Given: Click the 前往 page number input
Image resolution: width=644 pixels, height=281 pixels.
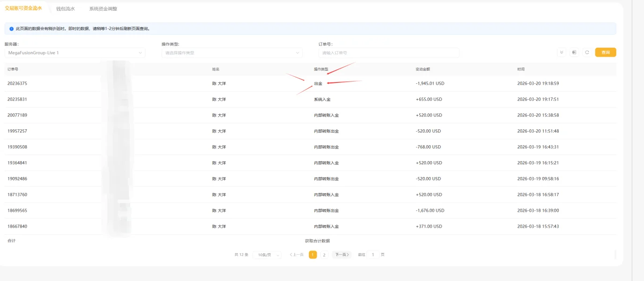Looking at the screenshot, I should [x=373, y=255].
